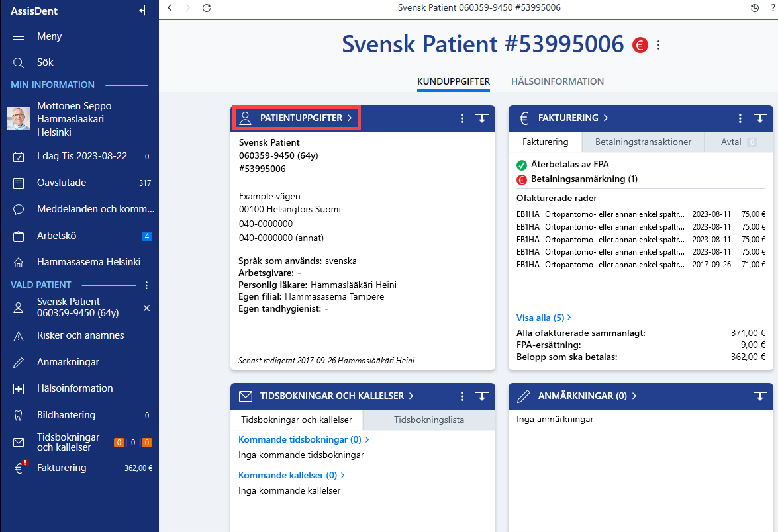Open the three-dot menu beside the patient title
Image resolution: width=778 pixels, height=532 pixels.
(658, 45)
